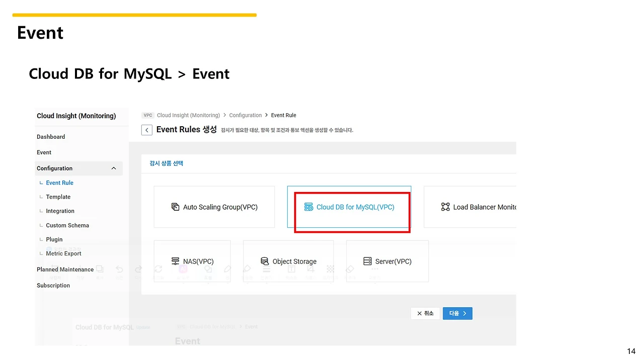
Task: Click the Cloud DB for MySQL icon
Action: [308, 207]
